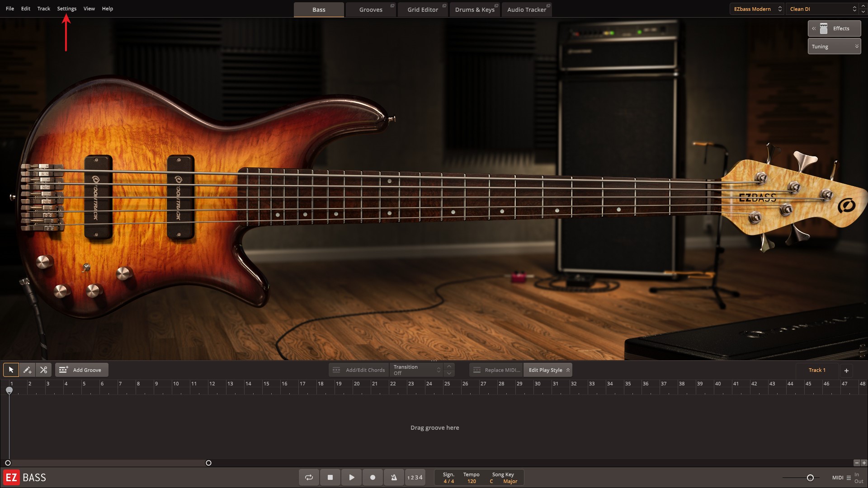Open the Edit Play Style button
This screenshot has width=868, height=488.
[547, 370]
